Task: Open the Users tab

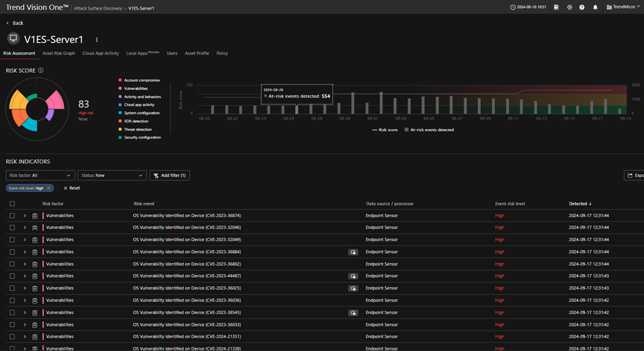Action: click(172, 53)
